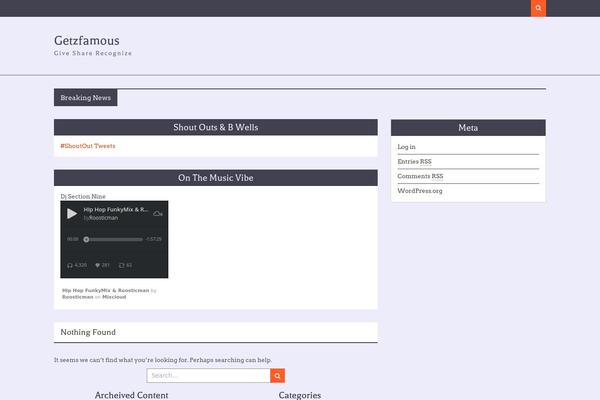Open the Mixcloud logo in the player
This screenshot has height=400, width=600.
pyautogui.click(x=158, y=213)
